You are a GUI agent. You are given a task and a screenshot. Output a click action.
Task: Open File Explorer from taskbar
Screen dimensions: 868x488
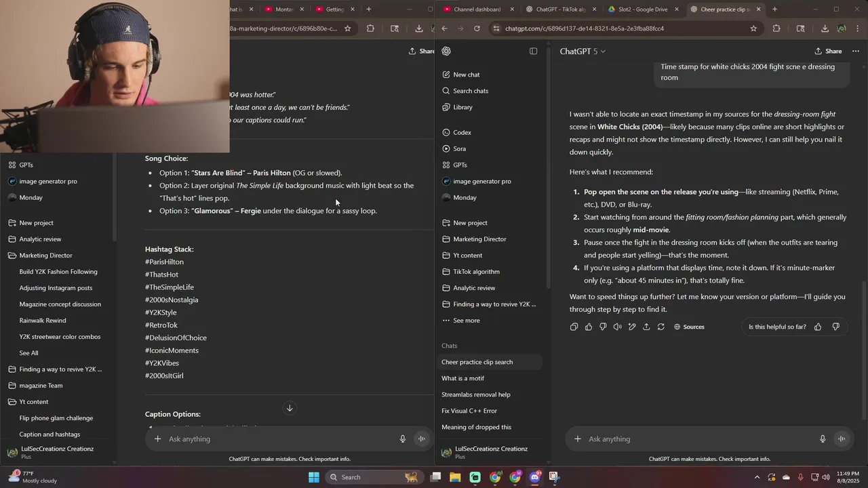pyautogui.click(x=455, y=477)
